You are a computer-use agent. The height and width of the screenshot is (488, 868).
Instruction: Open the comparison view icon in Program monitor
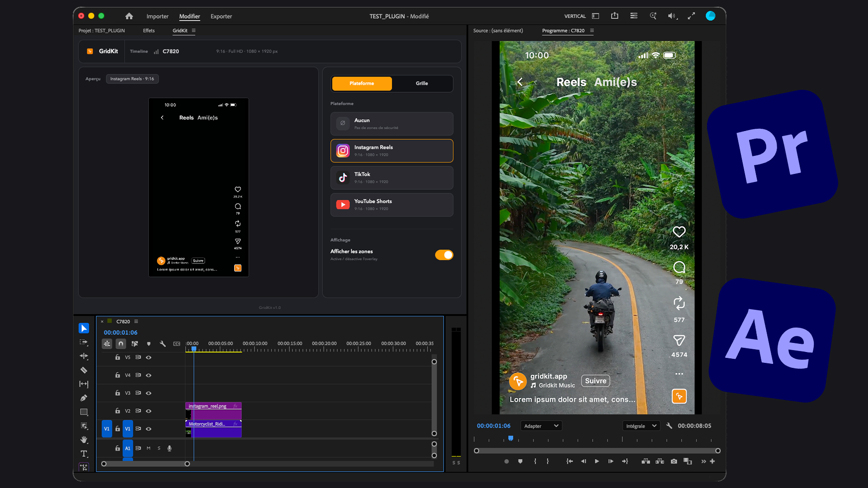tap(688, 461)
